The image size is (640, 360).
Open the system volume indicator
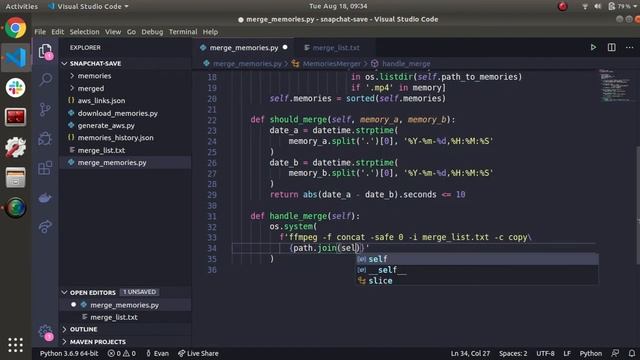tap(598, 6)
